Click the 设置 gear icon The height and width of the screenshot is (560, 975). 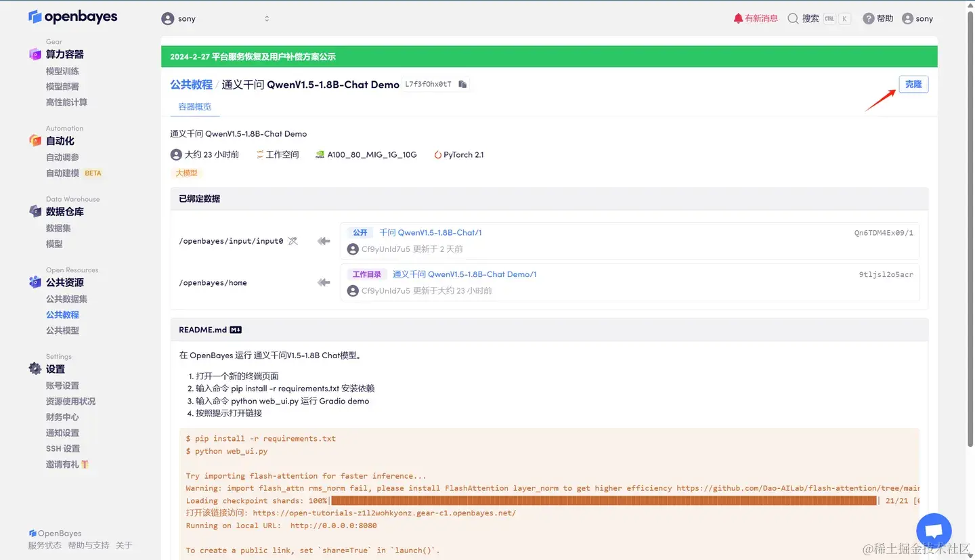35,368
